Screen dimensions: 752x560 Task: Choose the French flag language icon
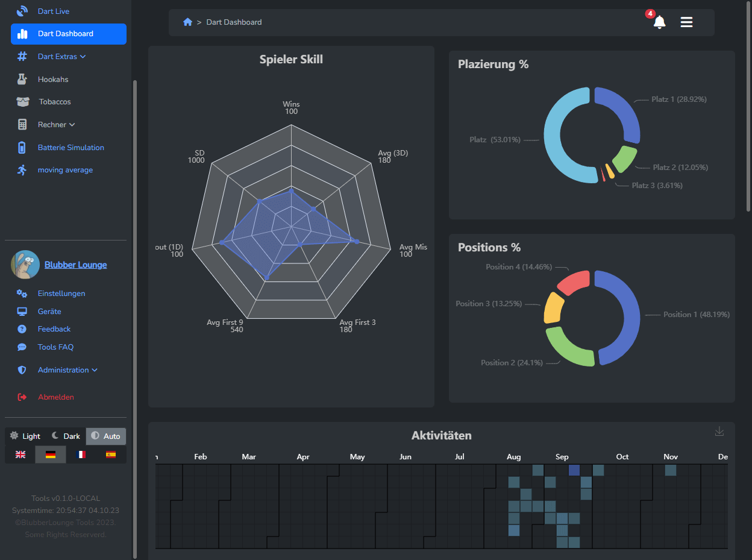81,455
